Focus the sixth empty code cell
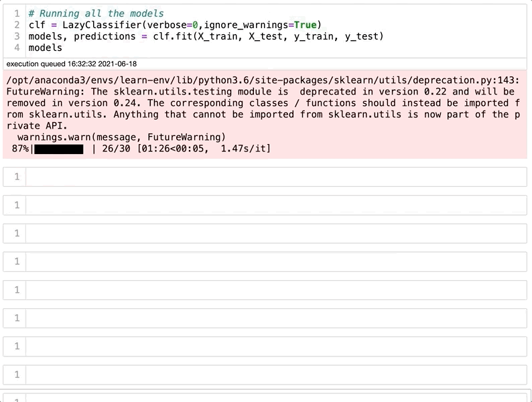The height and width of the screenshot is (402, 532). click(275, 318)
